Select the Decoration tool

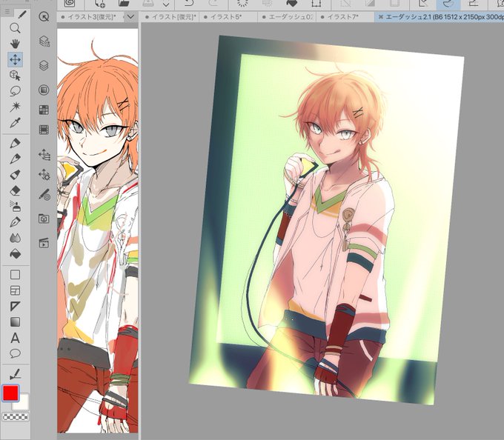point(15,222)
